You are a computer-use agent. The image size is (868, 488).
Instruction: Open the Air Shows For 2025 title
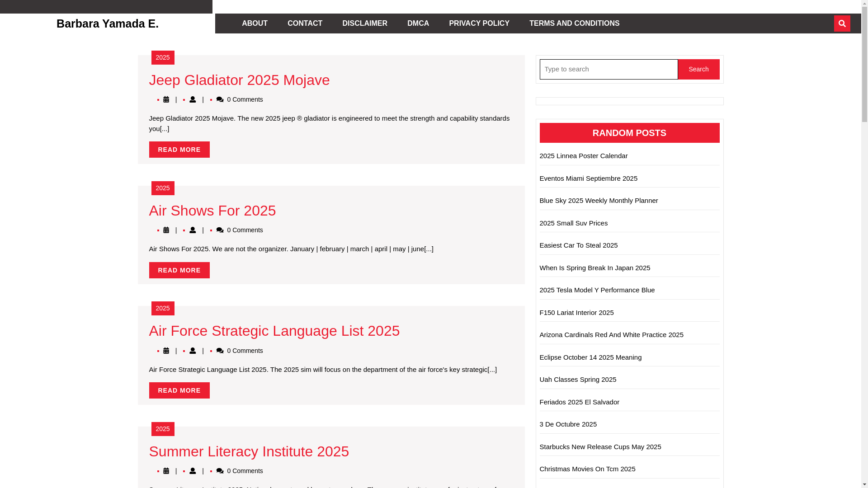pos(212,211)
